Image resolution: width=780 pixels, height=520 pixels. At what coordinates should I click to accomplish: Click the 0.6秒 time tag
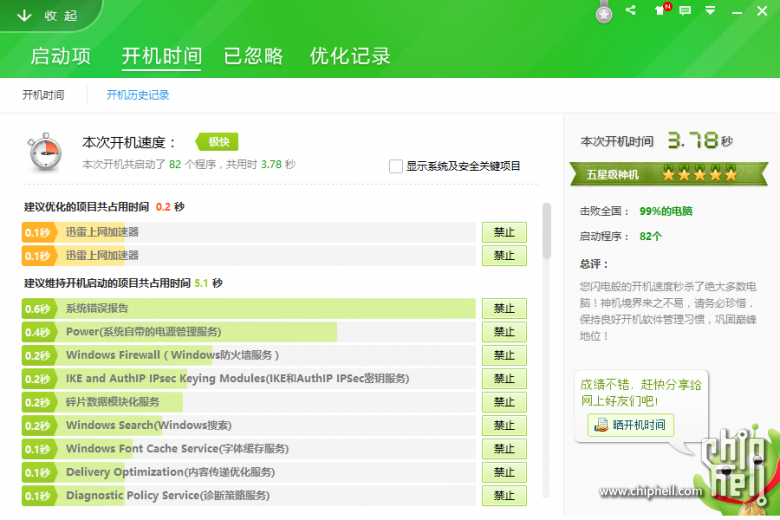click(38, 309)
